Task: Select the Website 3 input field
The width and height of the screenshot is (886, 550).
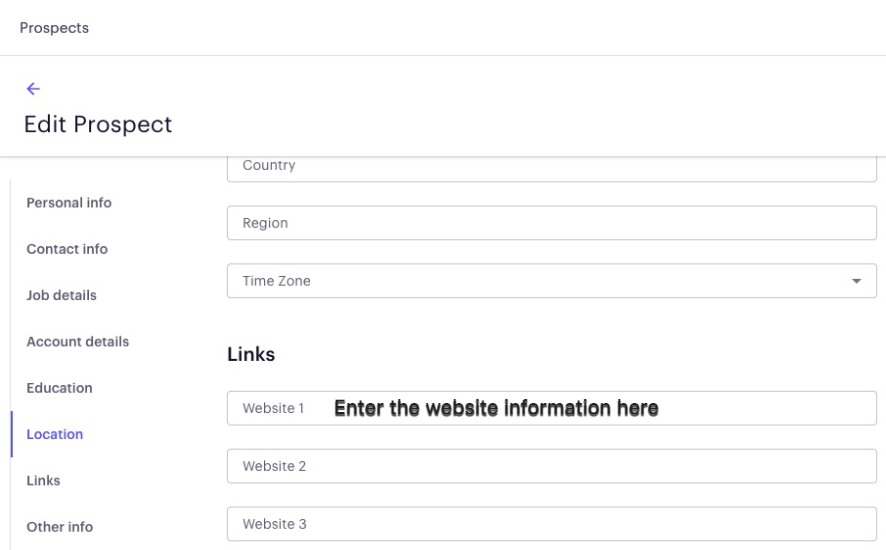Action: 551,524
